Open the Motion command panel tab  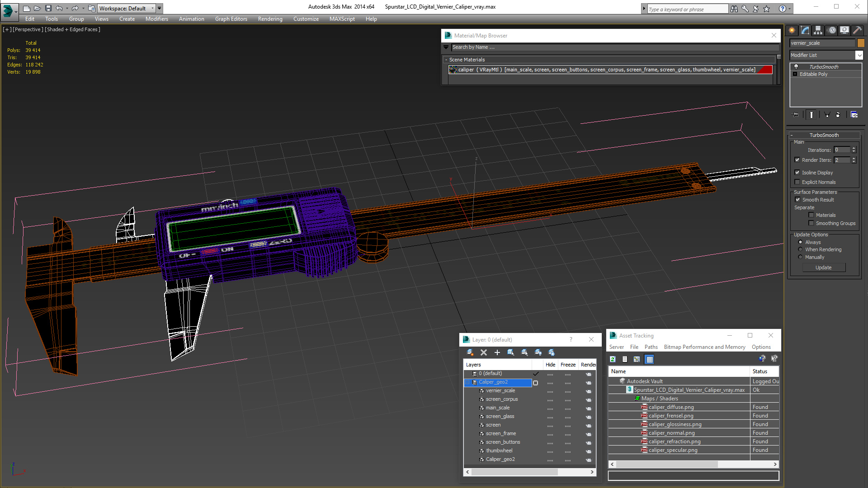tap(831, 30)
